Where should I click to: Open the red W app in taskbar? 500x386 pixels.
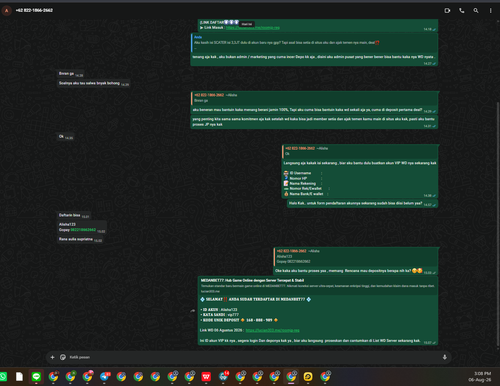206,377
